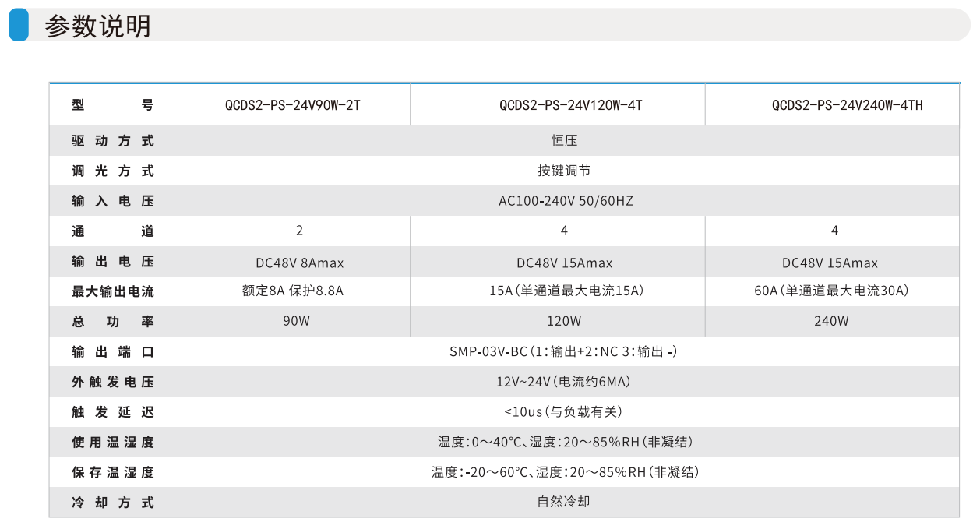Screen dimensions: 980x529
Task: Click the 参数说明 section heading
Action: [x=98, y=26]
